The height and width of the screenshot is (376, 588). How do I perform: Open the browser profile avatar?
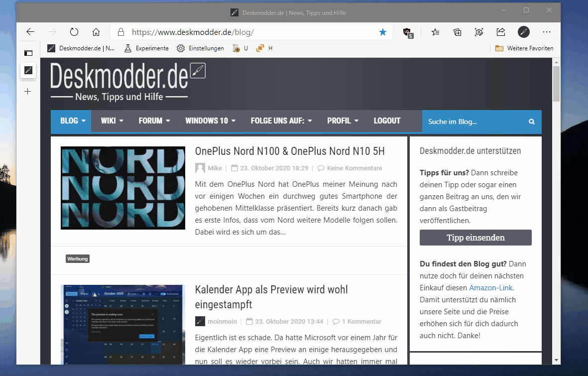coord(523,32)
